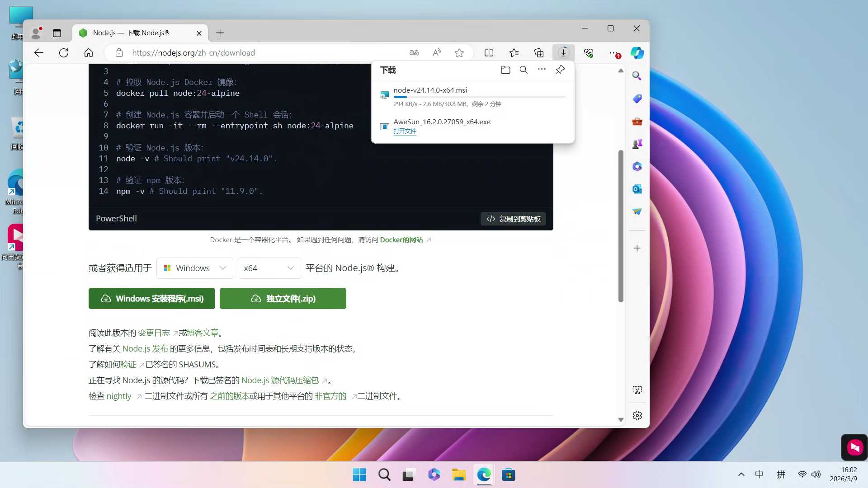Add page to favorites star
This screenshot has width=868, height=488.
pyautogui.click(x=459, y=53)
